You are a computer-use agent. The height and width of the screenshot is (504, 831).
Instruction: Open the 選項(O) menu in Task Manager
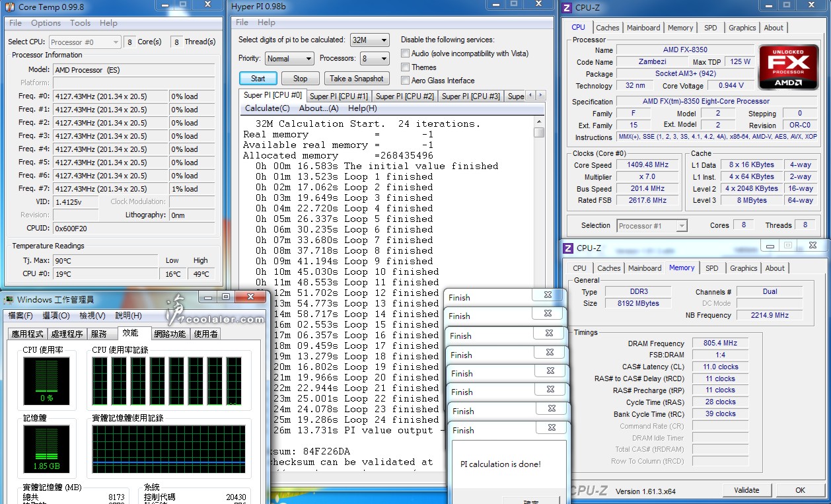pos(56,316)
